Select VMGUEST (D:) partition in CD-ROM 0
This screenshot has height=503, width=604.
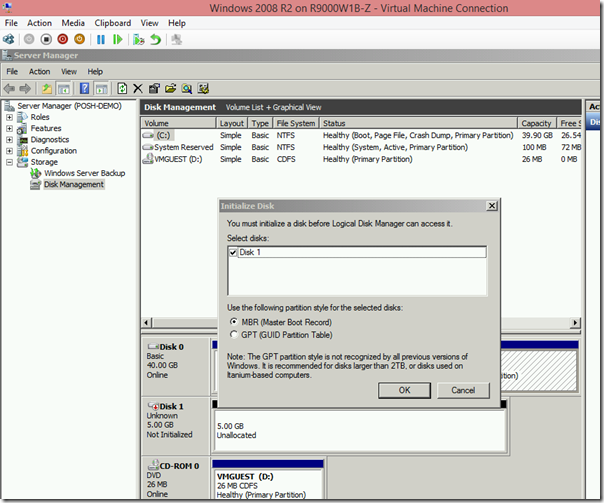pyautogui.click(x=268, y=484)
